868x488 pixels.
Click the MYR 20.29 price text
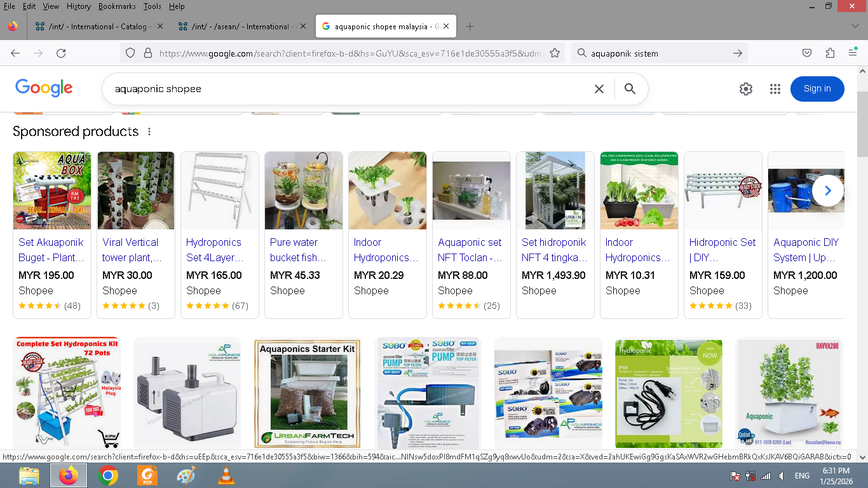pyautogui.click(x=379, y=275)
